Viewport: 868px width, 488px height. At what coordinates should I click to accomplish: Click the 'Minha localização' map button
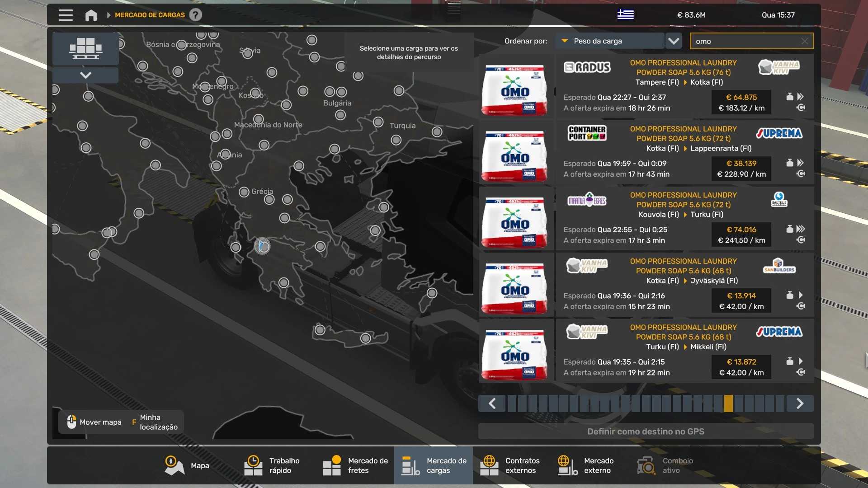click(x=155, y=422)
